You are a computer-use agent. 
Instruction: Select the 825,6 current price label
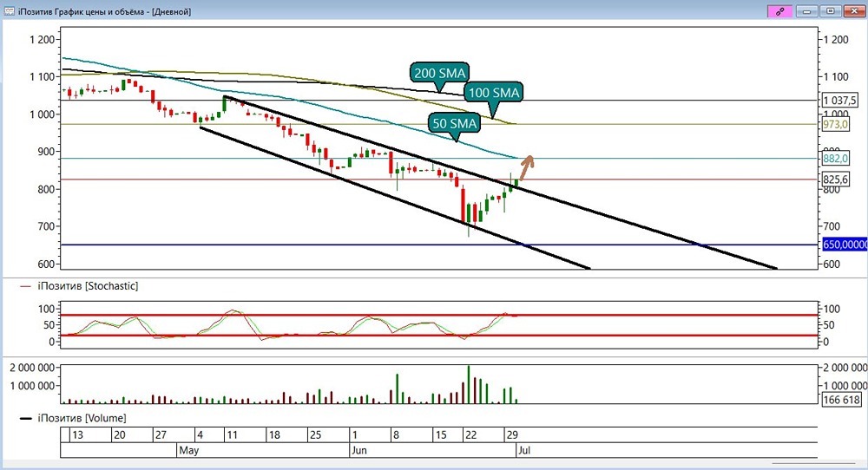835,180
